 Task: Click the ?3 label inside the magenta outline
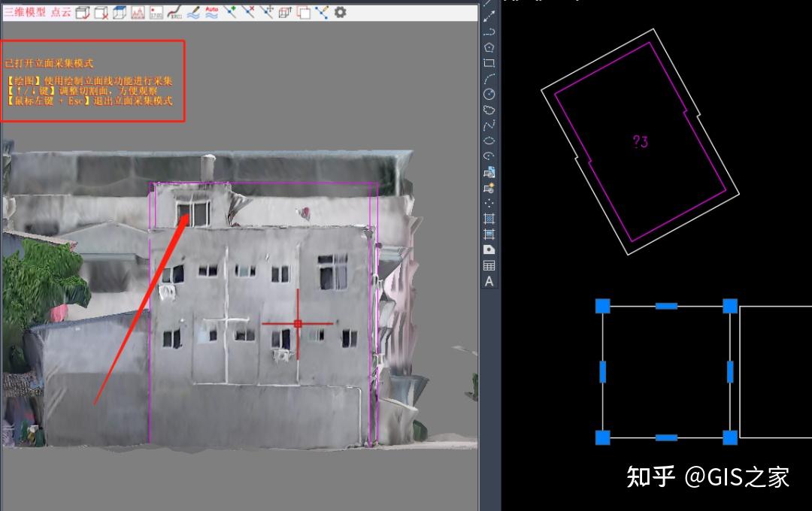pos(639,142)
